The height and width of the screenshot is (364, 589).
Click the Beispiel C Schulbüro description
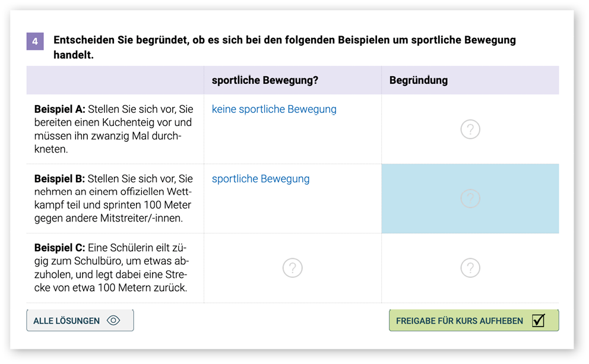(111, 268)
